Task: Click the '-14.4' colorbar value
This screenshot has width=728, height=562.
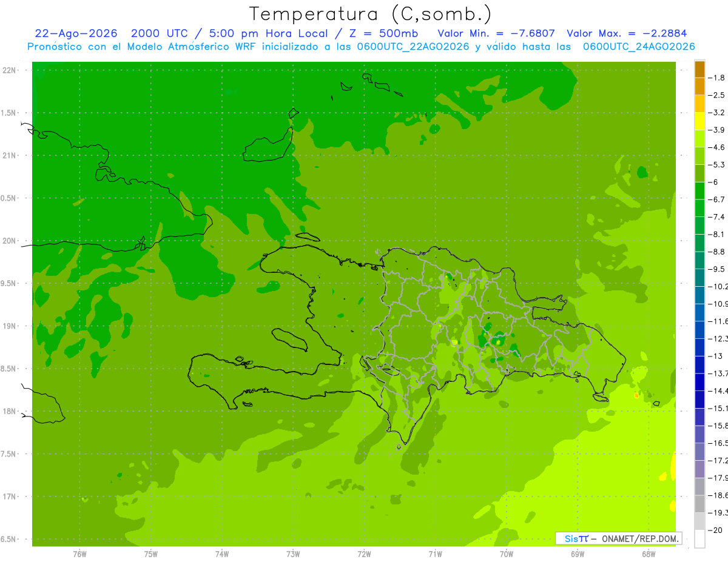Action: click(x=718, y=390)
